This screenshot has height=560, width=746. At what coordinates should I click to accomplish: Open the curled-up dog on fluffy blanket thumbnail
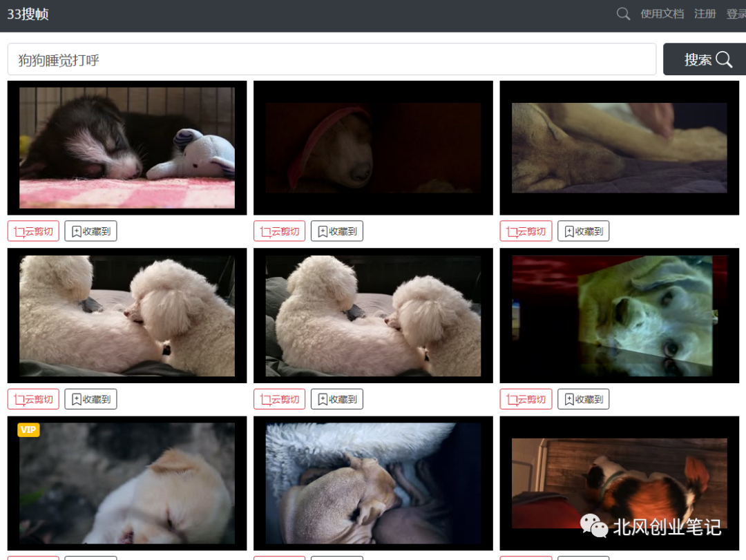(x=373, y=483)
